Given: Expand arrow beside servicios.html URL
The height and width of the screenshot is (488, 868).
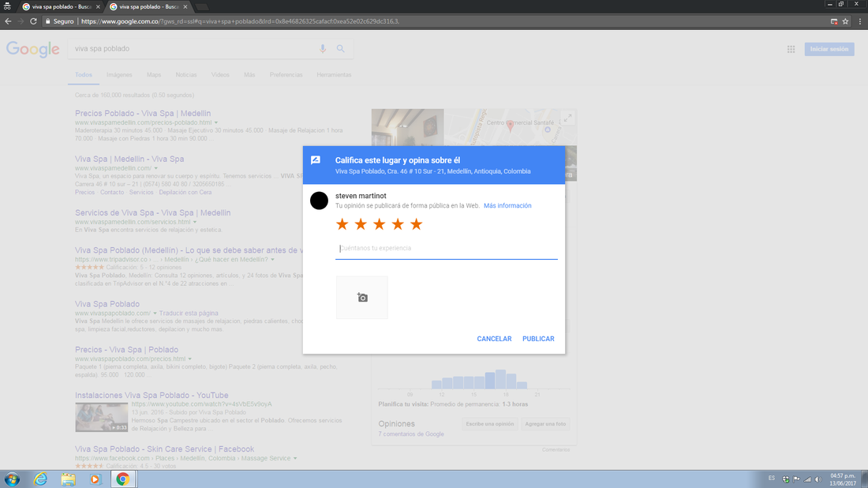Looking at the screenshot, I should click(x=195, y=222).
